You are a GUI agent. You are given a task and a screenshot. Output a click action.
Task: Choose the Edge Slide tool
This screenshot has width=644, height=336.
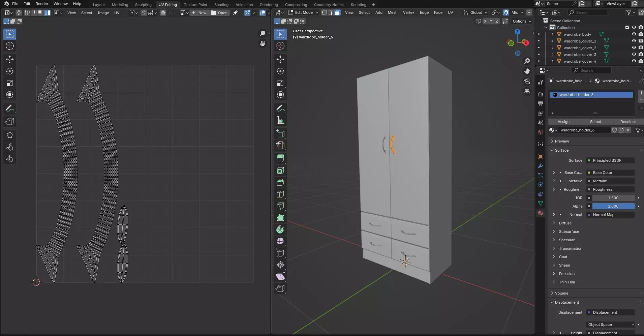tap(280, 253)
